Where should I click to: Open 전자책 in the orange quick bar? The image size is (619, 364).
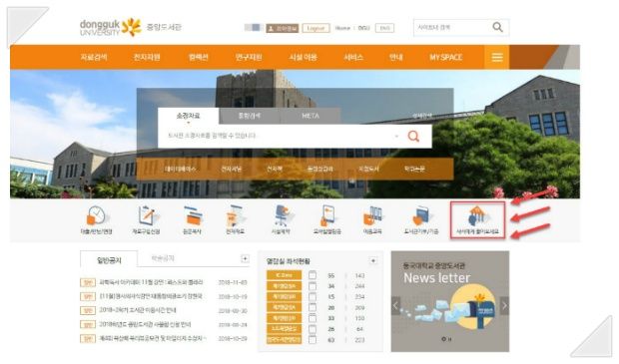point(274,169)
